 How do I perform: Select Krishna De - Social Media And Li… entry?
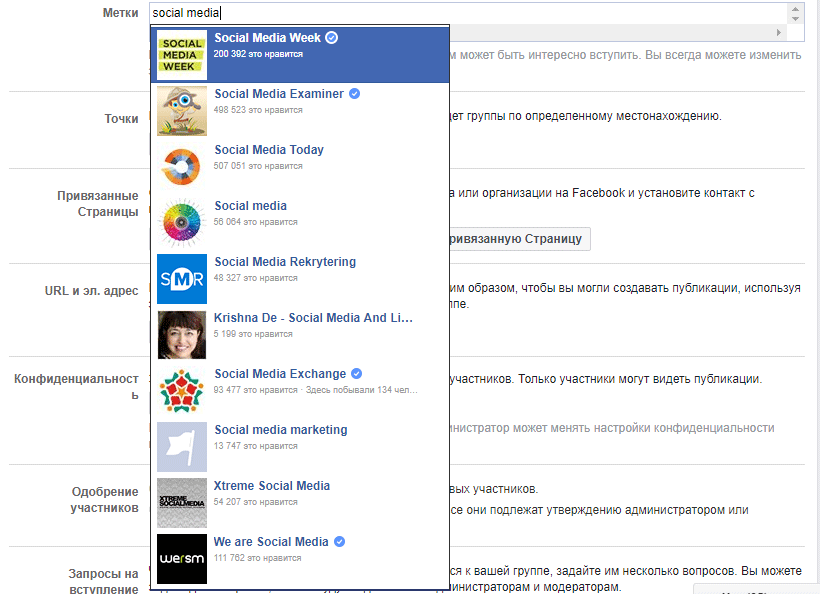pyautogui.click(x=300, y=335)
